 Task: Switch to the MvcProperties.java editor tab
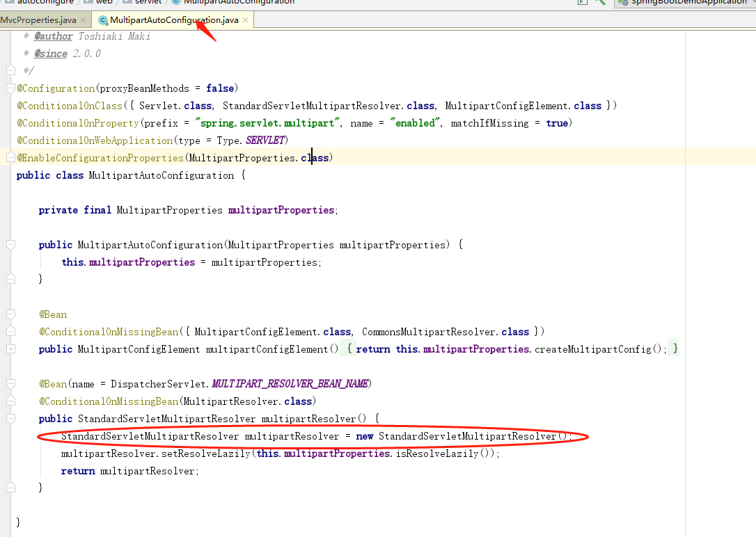(38, 20)
